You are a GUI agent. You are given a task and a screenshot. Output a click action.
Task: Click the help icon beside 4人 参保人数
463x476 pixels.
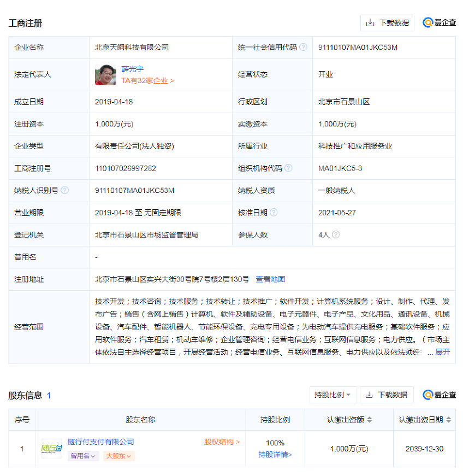click(336, 234)
